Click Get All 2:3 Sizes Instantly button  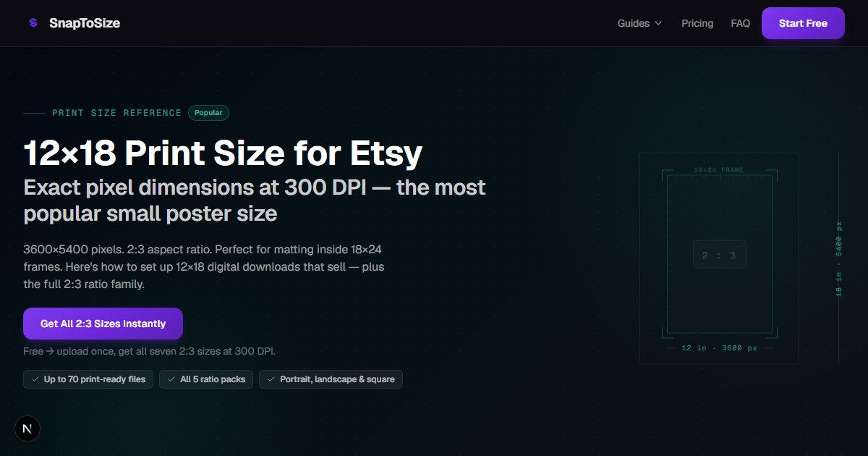tap(103, 324)
